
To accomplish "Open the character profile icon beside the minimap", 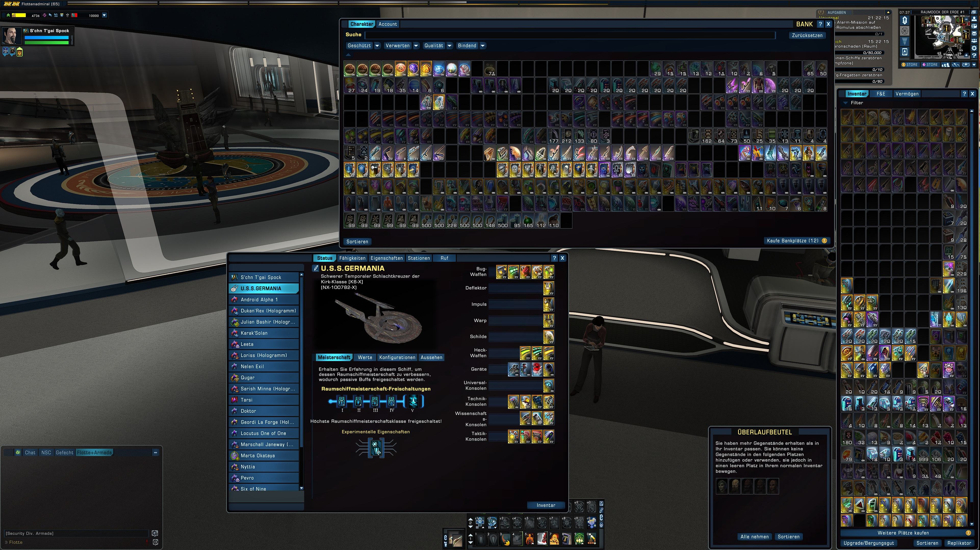I will click(x=974, y=19).
